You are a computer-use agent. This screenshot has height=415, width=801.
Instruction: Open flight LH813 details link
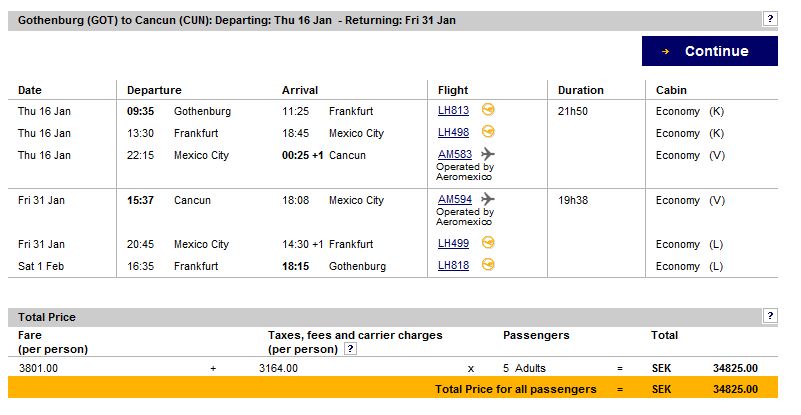tap(453, 111)
